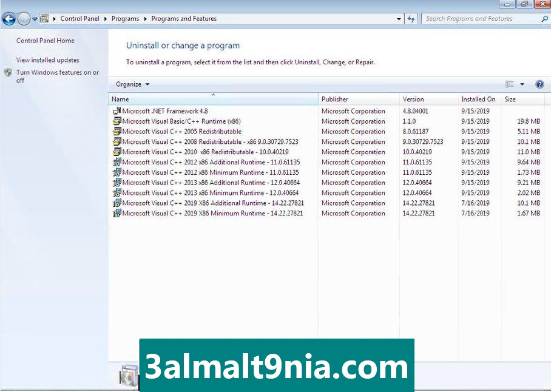Select Visual C++ 2008 Redistributable x86 name

click(210, 141)
